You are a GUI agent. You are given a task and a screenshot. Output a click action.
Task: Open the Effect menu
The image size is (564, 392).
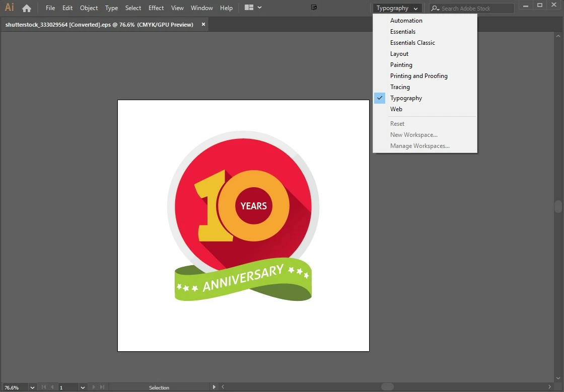point(156,8)
